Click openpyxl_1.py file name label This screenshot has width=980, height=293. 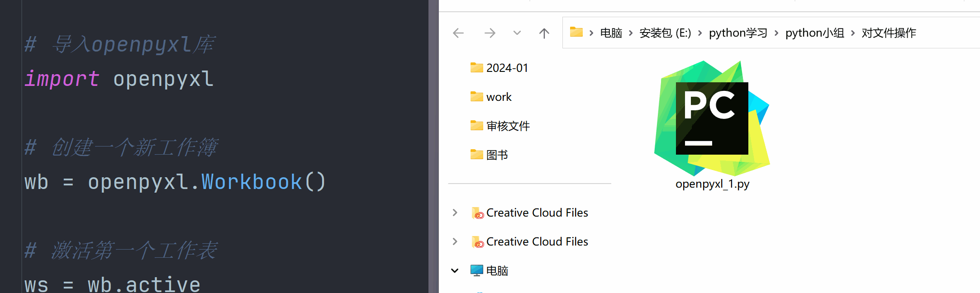712,184
